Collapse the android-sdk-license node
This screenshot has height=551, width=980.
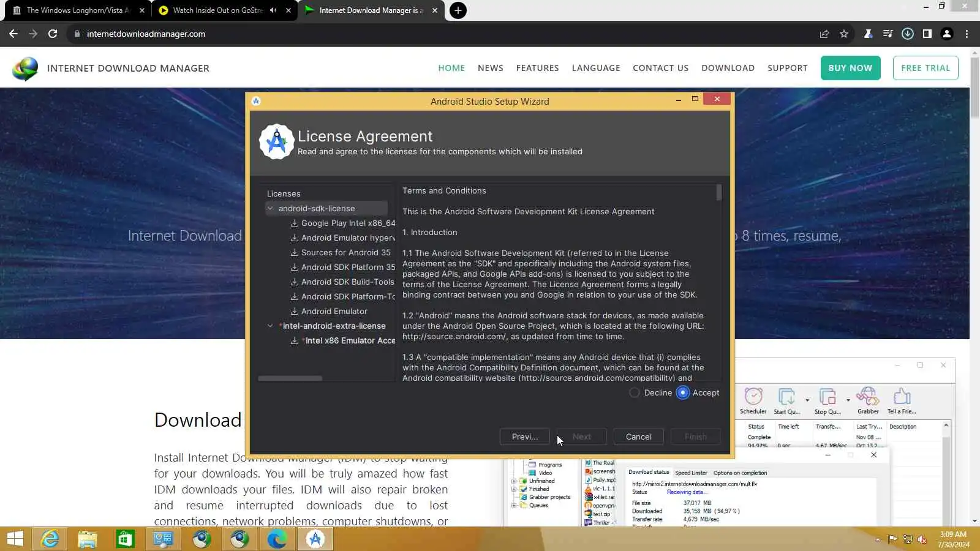pyautogui.click(x=270, y=209)
